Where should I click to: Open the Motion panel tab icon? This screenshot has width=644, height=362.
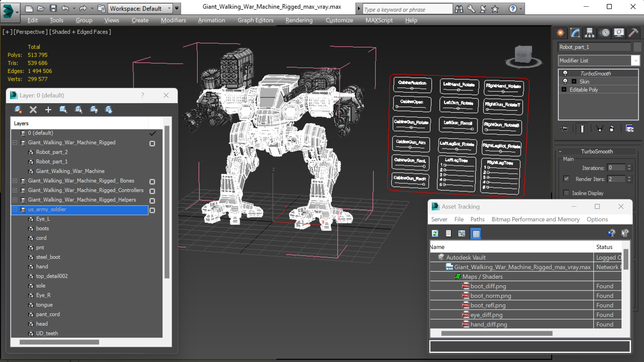click(605, 33)
